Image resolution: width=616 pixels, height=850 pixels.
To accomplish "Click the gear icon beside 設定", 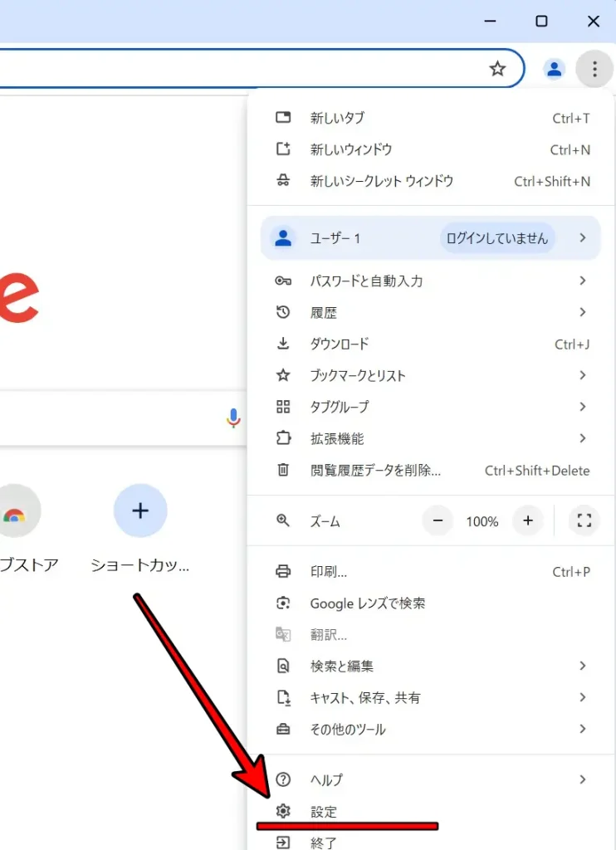I will click(283, 811).
